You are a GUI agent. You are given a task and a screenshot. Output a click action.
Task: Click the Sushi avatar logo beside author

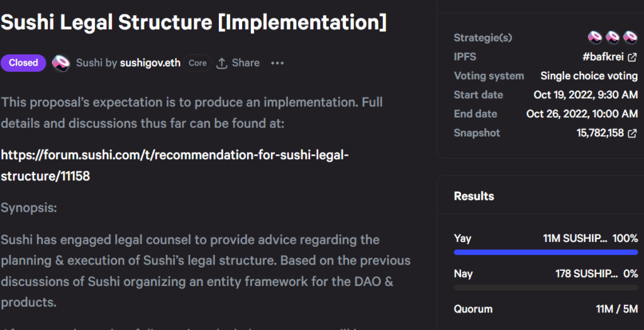tap(61, 63)
